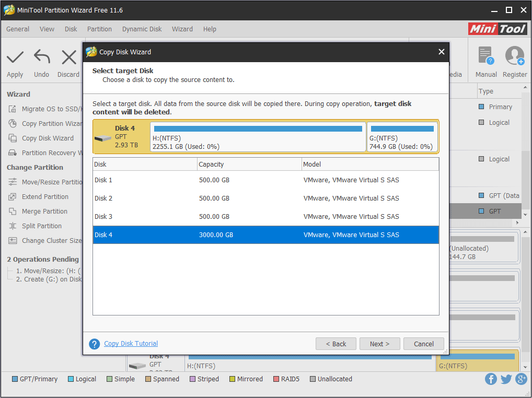
Task: Open the Partition menu
Action: point(99,29)
